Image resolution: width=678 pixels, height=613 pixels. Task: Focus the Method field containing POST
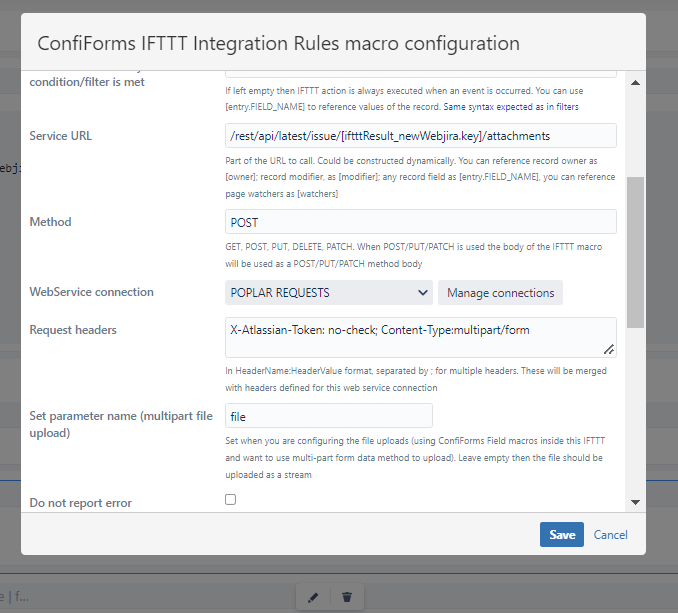421,222
